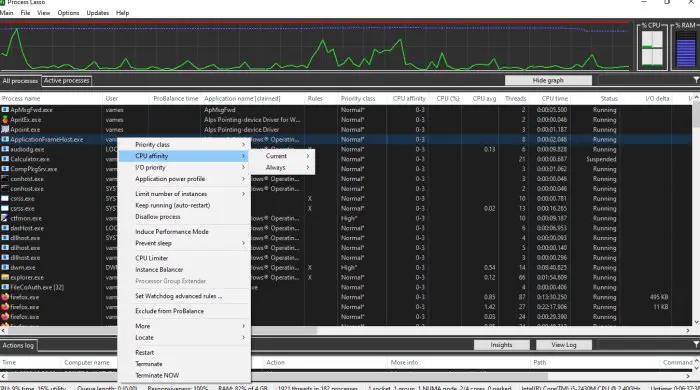
Task: Expand the Prevent sleep submenu
Action: 184,243
